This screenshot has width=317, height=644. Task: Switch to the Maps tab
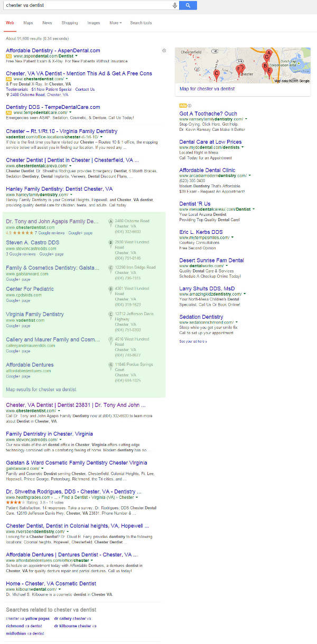pyautogui.click(x=28, y=23)
